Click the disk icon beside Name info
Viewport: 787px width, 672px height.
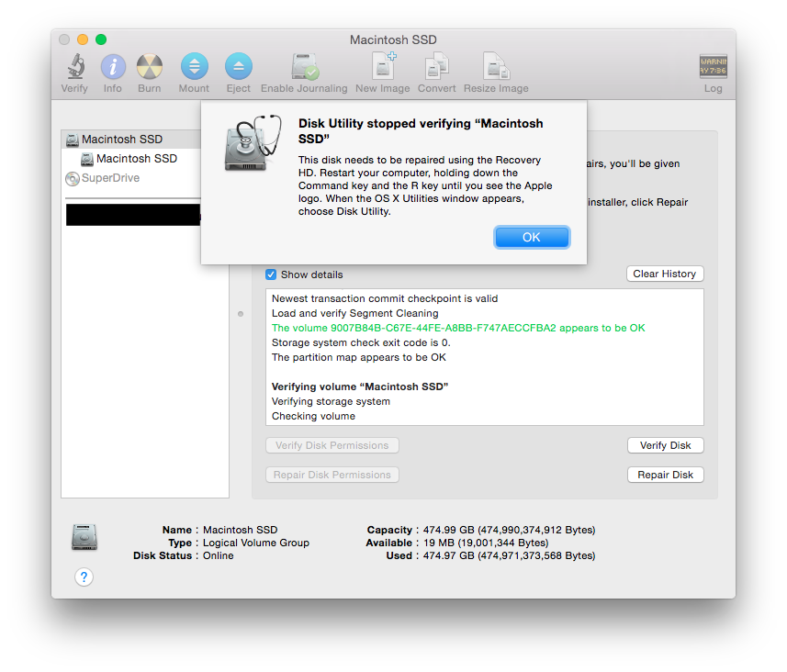[x=84, y=537]
